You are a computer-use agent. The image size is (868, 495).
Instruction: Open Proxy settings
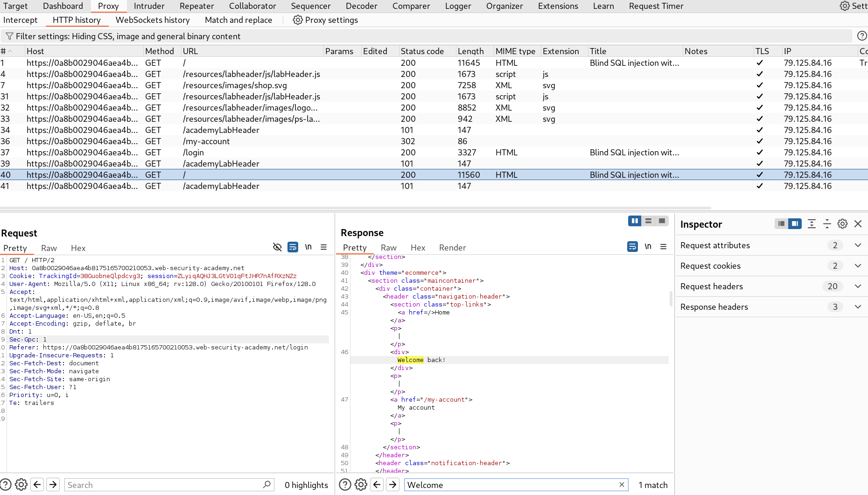(325, 20)
